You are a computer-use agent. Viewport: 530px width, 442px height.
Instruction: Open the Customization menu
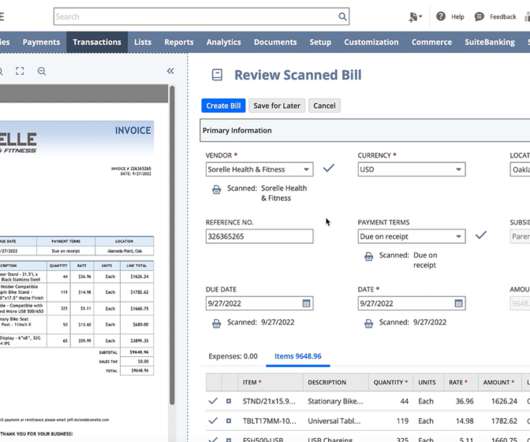[371, 42]
